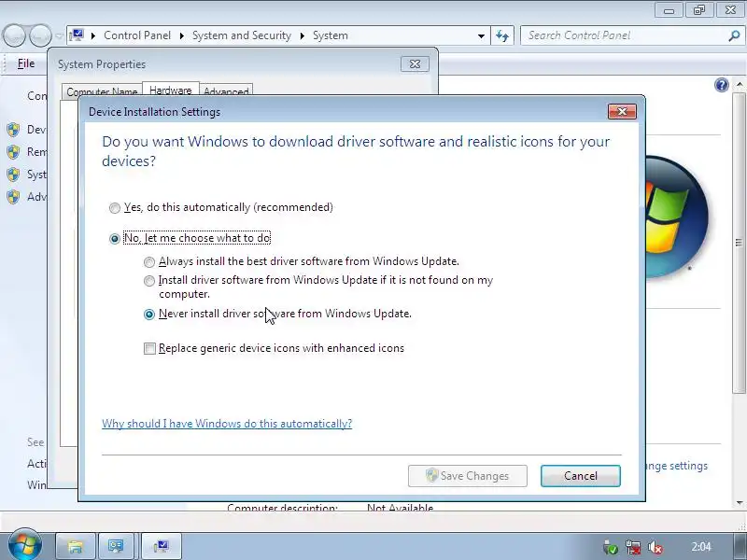
Task: Click the System window vertical scrollbar thumb
Action: (x=740, y=243)
